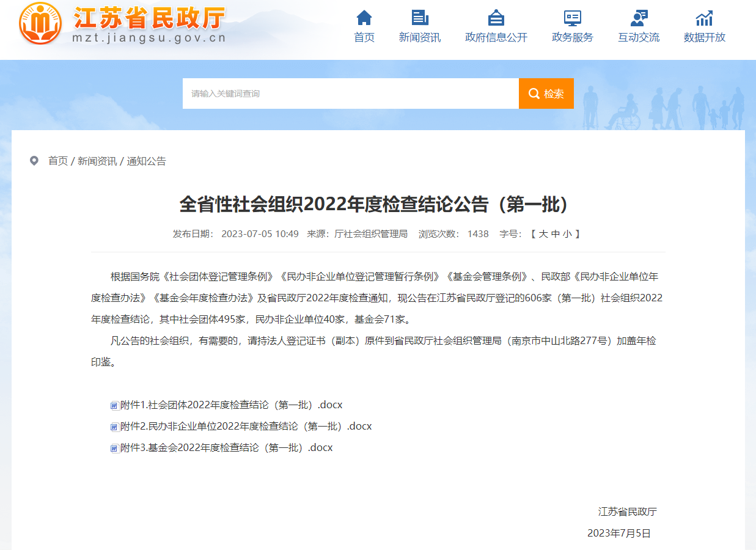Screen dimensions: 756x550
Task: Download 附件2 民办非企业单位 docx file
Action: pyautogui.click(x=246, y=426)
